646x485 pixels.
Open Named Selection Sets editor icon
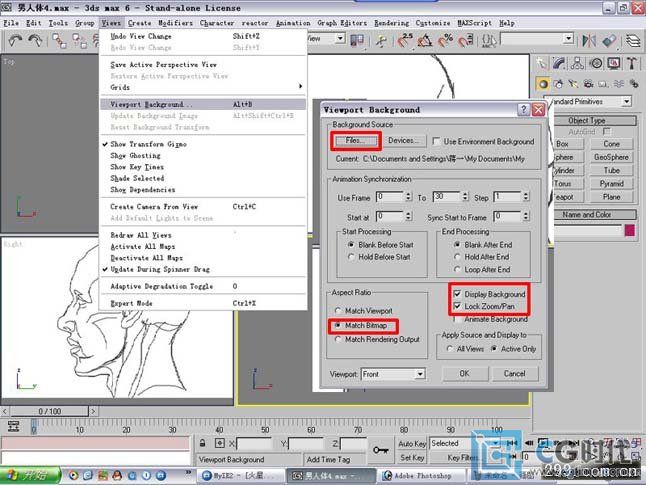(489, 40)
